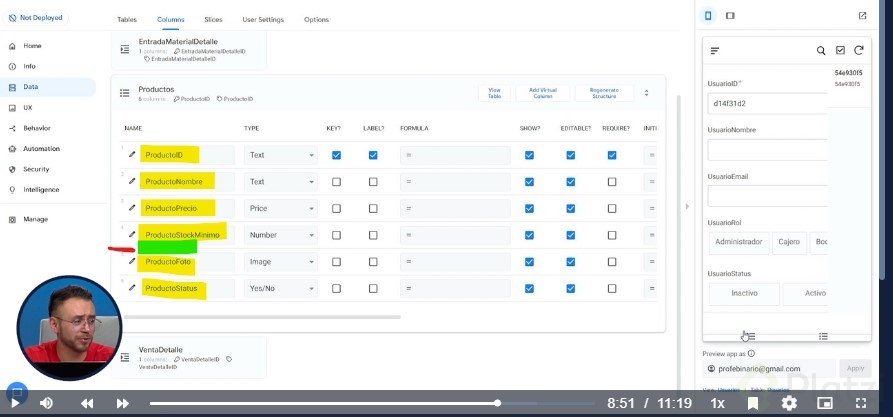Collapse the Productos table expander

click(646, 93)
